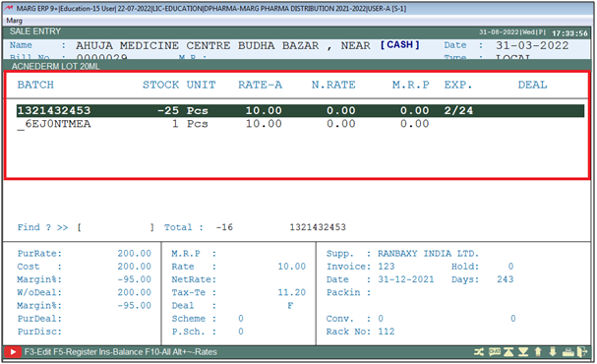Click the down arrow icon in bottom bar
The image size is (597, 364).
[x=553, y=352]
